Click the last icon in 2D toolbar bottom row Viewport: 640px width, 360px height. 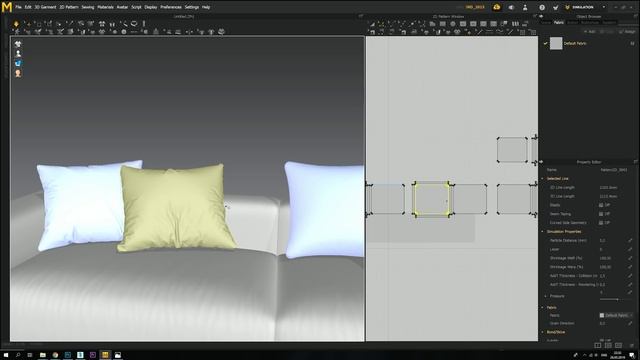(533, 32)
